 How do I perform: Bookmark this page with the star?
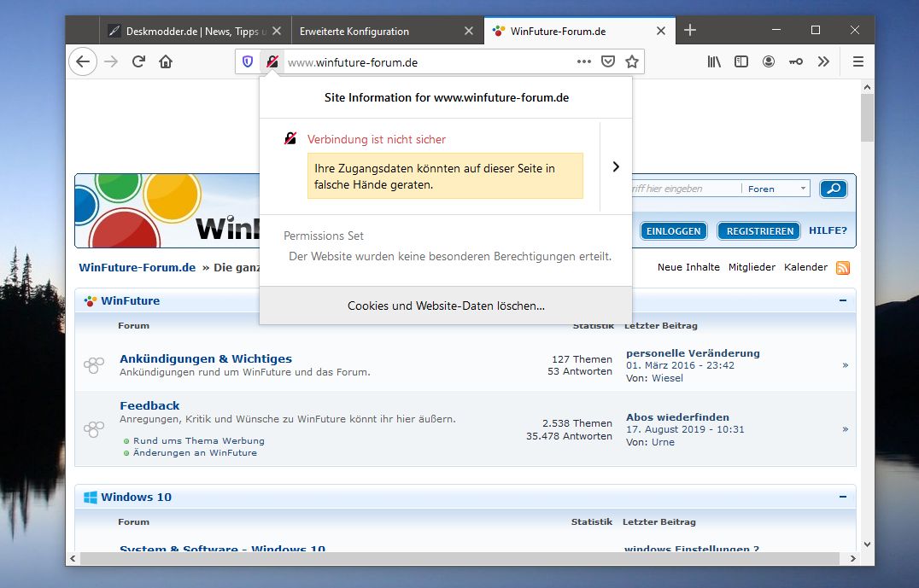pos(632,61)
